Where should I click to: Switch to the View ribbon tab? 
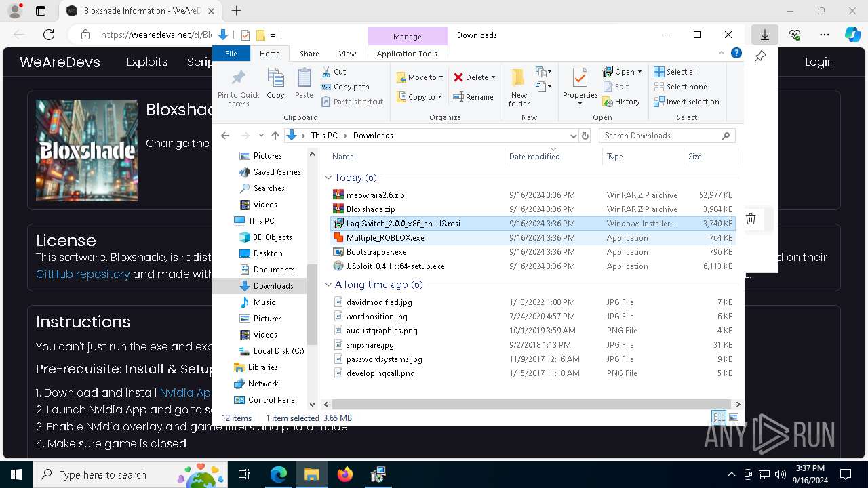[x=347, y=54]
